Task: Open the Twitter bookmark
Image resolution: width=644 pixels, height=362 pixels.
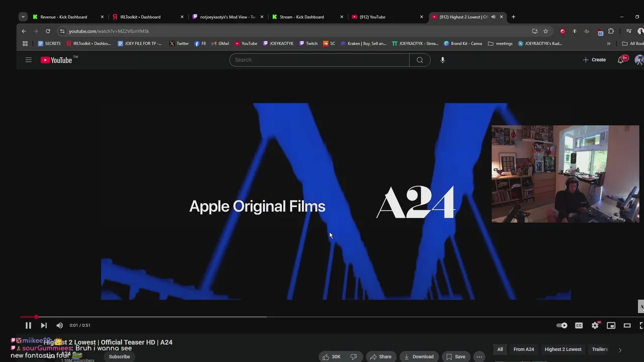Action: tap(179, 44)
